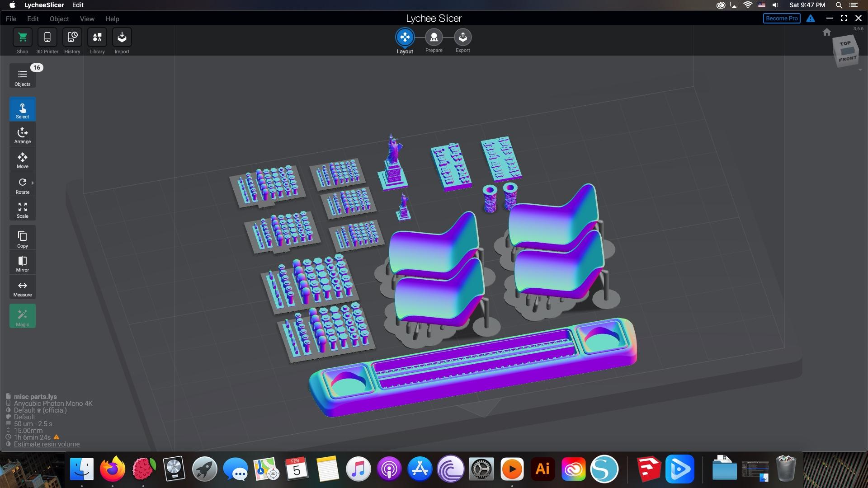
Task: Expand the view cube dropdown arrow
Action: [x=860, y=70]
